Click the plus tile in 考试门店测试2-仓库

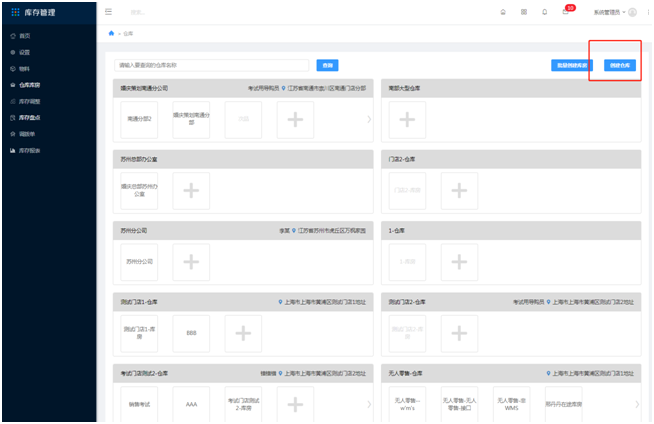(295, 404)
